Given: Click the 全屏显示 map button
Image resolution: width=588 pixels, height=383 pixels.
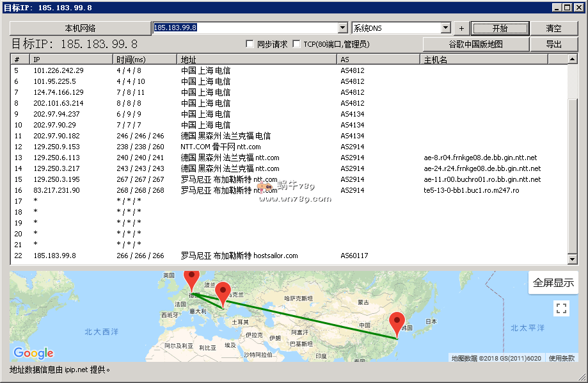Looking at the screenshot, I should click(553, 282).
